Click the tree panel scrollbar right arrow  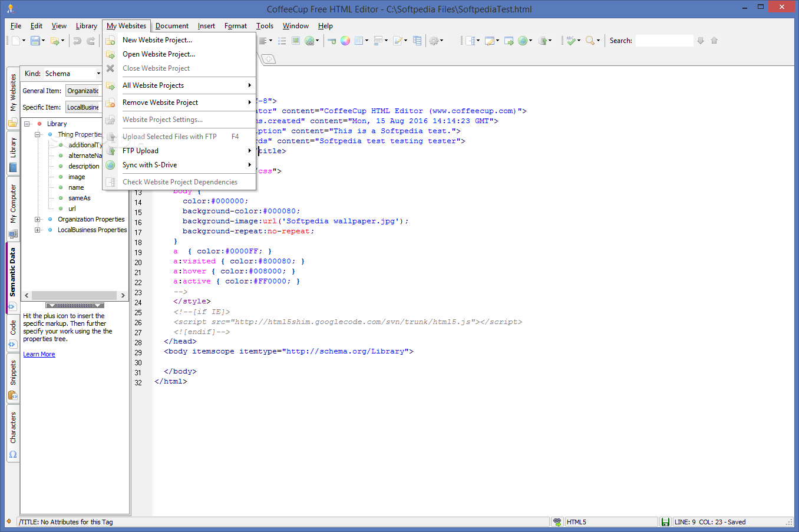coord(123,295)
